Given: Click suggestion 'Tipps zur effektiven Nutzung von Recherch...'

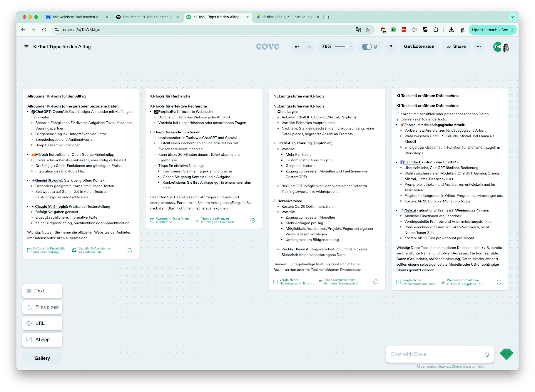Looking at the screenshot, I should 216,220.
